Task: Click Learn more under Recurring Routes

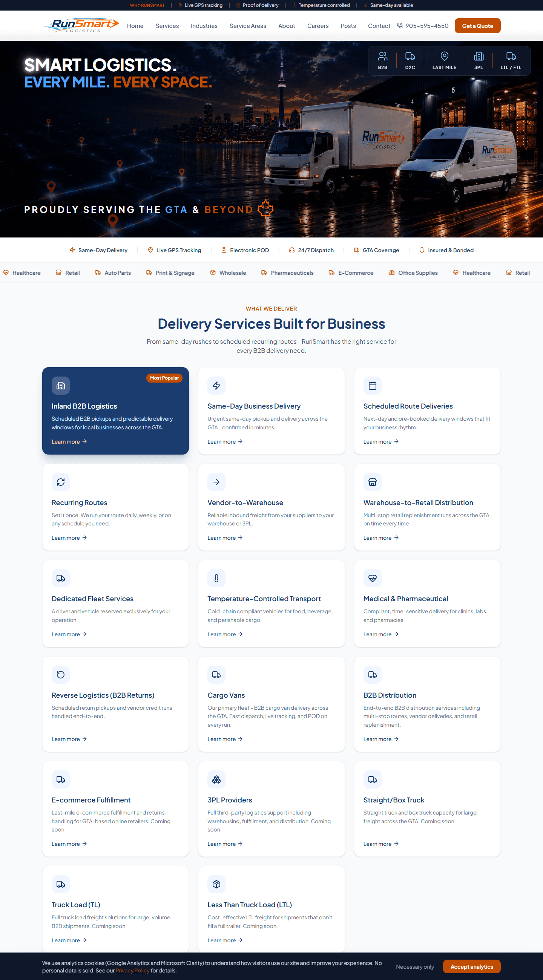Action: pyautogui.click(x=69, y=538)
